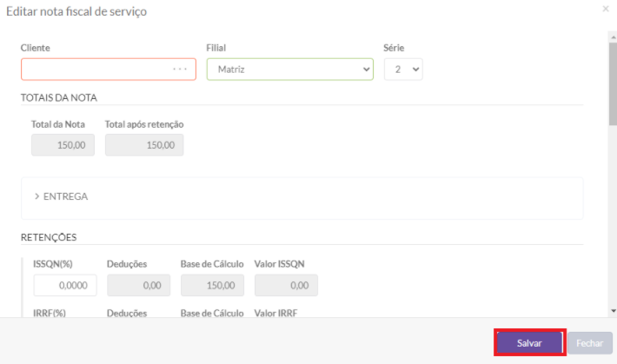Expand the ENTREGA section

[61, 196]
